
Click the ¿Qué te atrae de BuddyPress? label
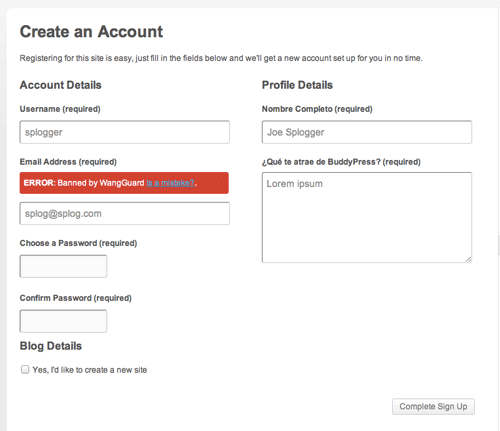pos(341,162)
